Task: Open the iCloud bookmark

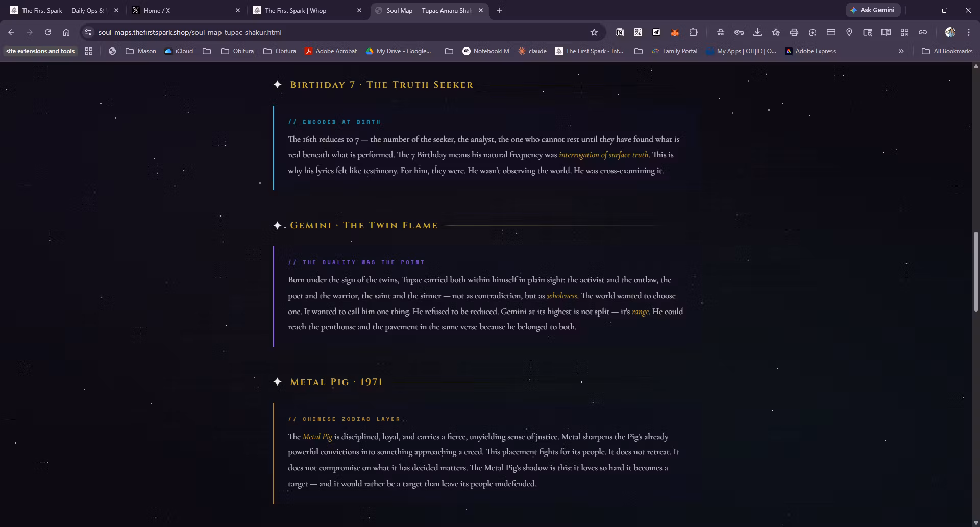Action: [x=179, y=51]
